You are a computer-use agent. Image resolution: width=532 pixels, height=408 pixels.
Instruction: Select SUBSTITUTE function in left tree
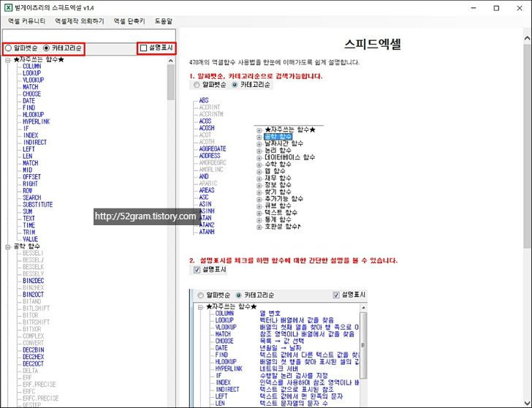coord(38,205)
